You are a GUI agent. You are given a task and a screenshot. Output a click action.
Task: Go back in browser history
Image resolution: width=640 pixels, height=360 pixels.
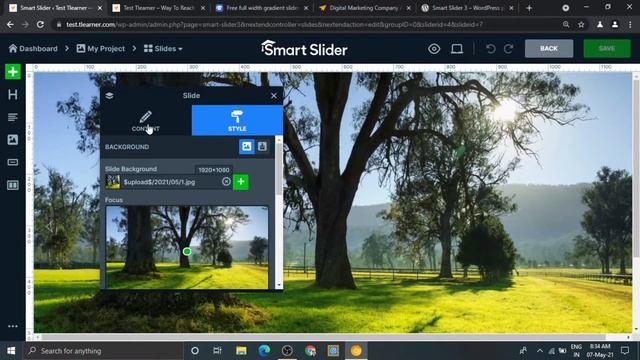10,24
